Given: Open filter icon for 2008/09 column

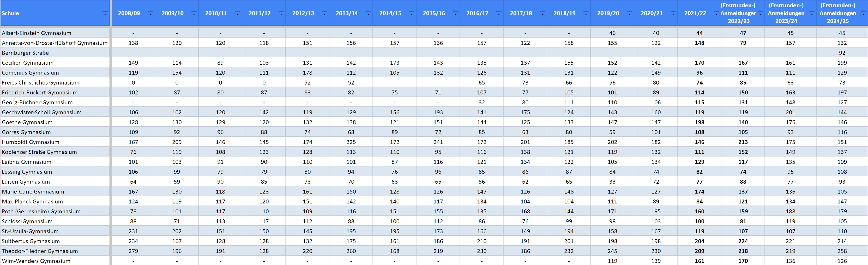Looking at the screenshot, I should pos(150,13).
